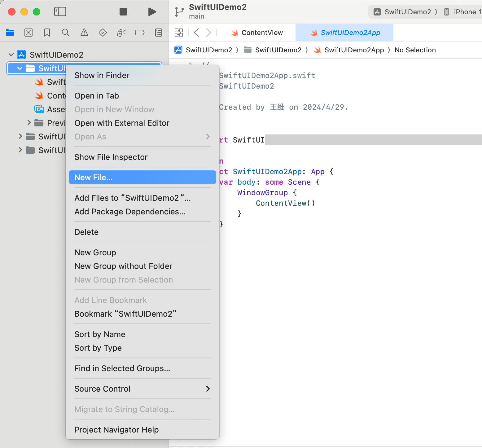Open the Breakpoint navigator
The width and height of the screenshot is (482, 448).
click(x=140, y=33)
